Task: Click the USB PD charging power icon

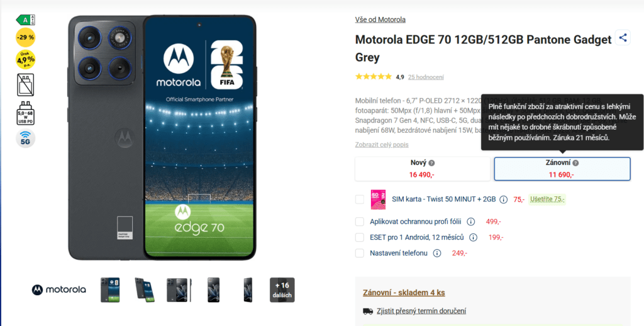Action: pyautogui.click(x=25, y=113)
